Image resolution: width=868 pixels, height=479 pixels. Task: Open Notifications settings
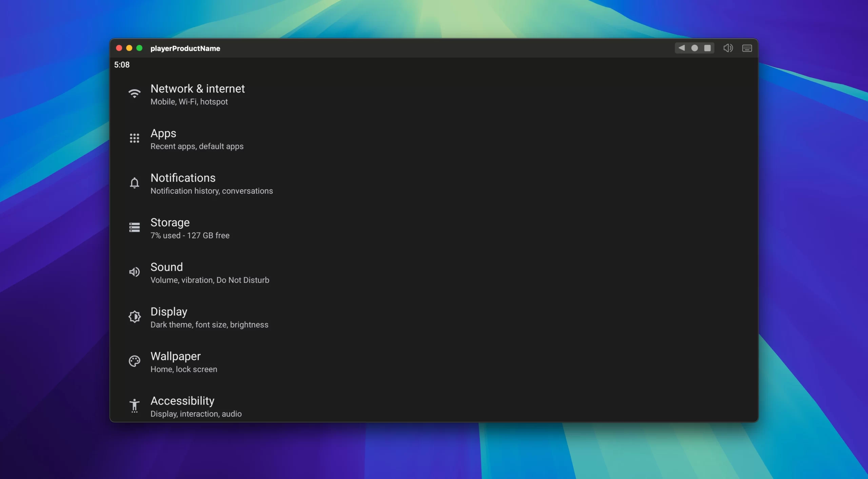[183, 178]
